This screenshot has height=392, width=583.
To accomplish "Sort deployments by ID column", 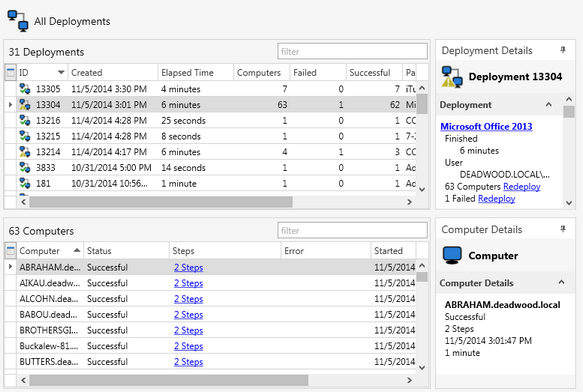I will pos(42,73).
